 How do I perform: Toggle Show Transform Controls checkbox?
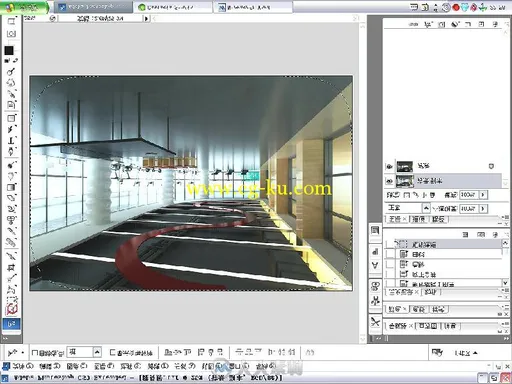[x=112, y=352]
